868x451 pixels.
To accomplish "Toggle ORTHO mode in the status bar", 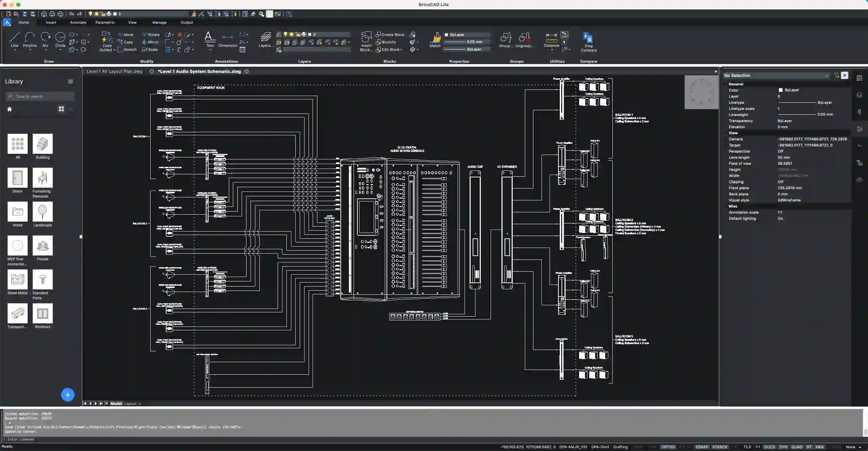I will coord(668,447).
